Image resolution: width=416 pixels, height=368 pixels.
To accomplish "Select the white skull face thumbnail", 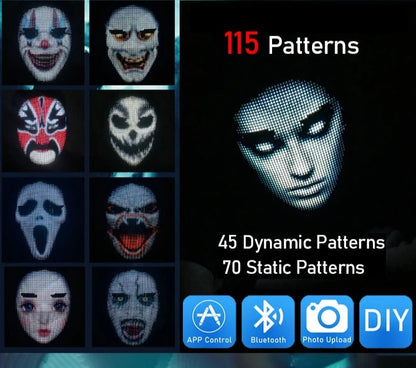I will [132, 131].
